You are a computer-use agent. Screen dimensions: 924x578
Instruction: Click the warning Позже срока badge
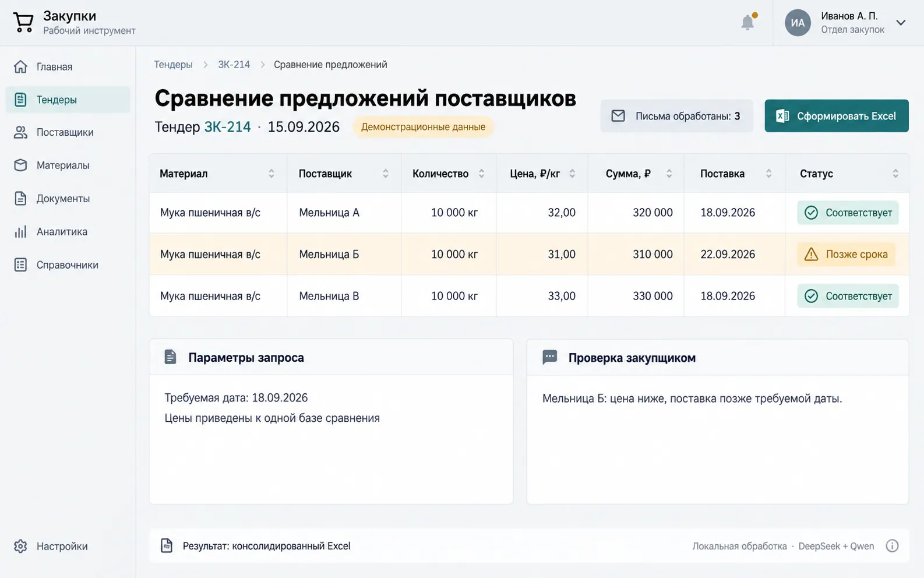846,254
